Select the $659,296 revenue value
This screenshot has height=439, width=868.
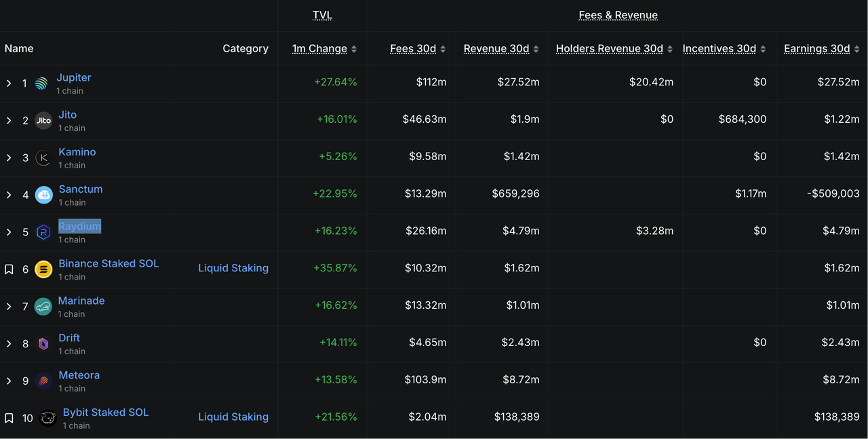point(516,193)
